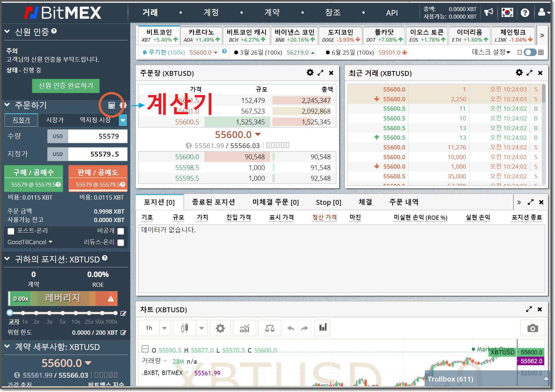Viewport: 555px width, 392px height.
Task: Open Trollbox (611) chat bar
Action: [x=487, y=379]
